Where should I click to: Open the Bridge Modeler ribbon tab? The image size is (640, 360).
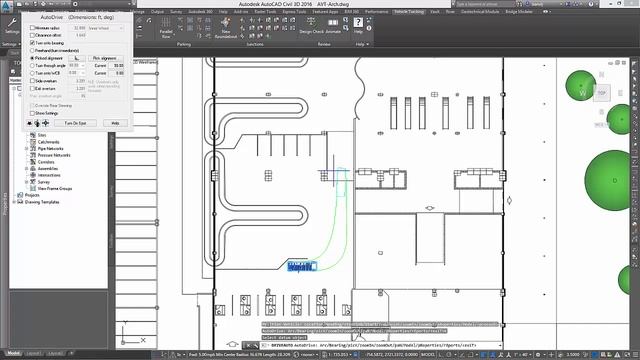[x=519, y=12]
